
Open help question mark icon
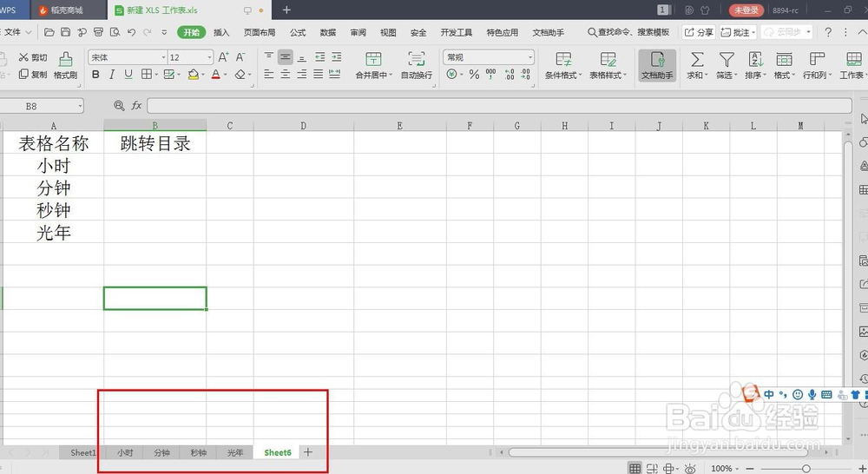click(x=827, y=32)
